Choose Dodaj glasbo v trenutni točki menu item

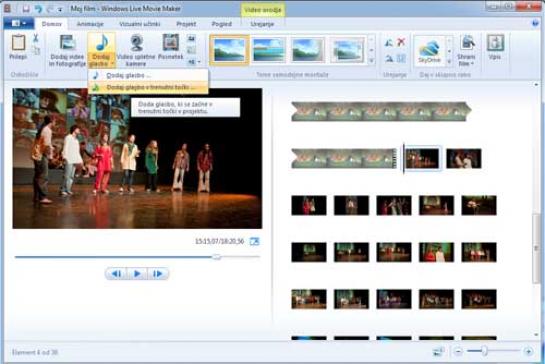tap(148, 87)
